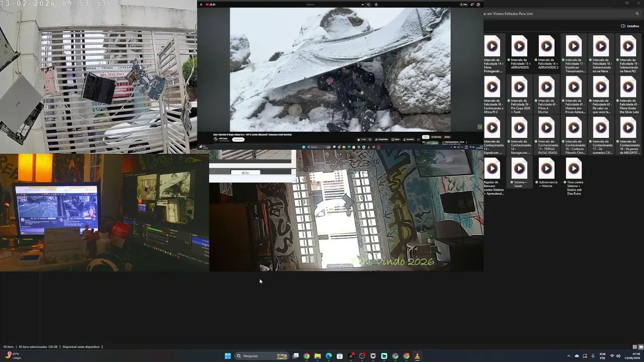Select Felicidade 43 - Filme Under the Silver Lake

click(x=628, y=95)
